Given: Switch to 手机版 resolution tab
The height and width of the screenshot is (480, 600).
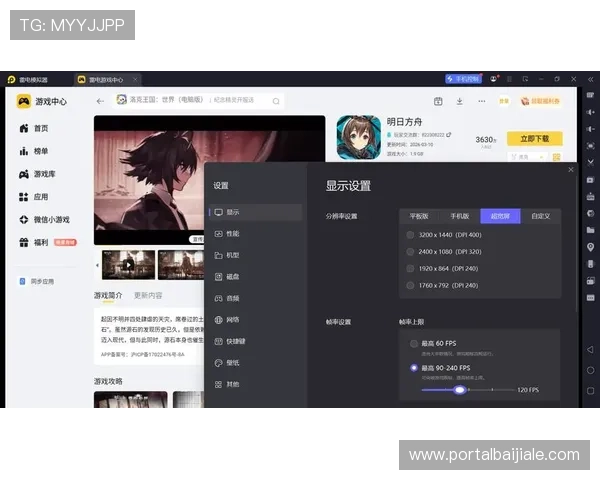Looking at the screenshot, I should pyautogui.click(x=460, y=216).
